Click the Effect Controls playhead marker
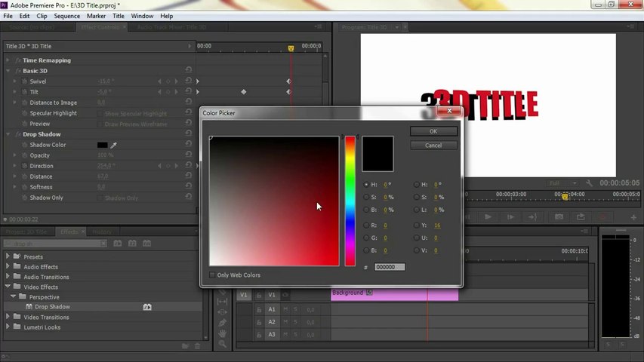 [x=291, y=48]
